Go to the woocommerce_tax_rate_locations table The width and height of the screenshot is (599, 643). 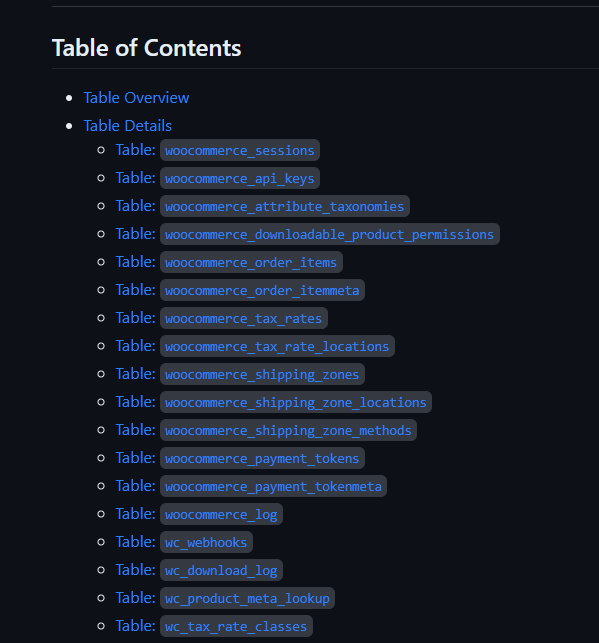pos(255,346)
